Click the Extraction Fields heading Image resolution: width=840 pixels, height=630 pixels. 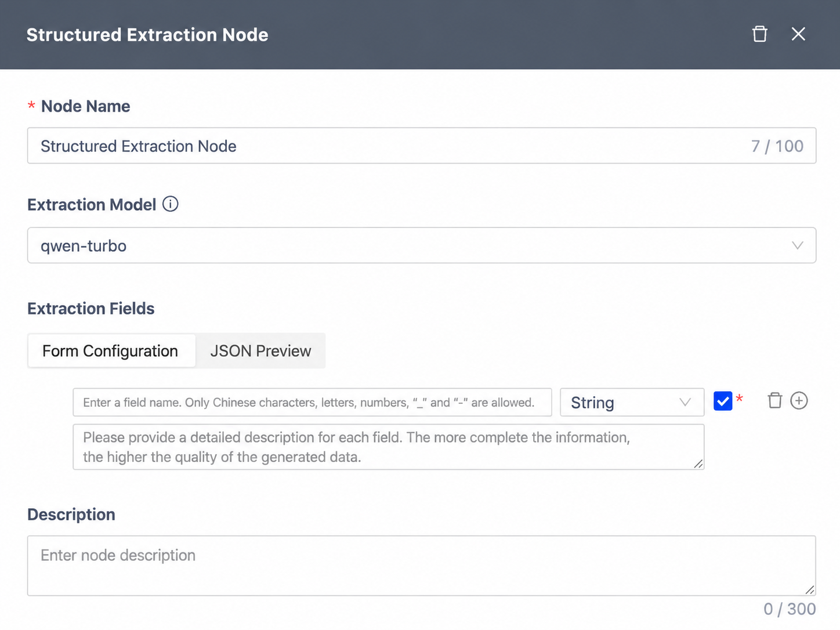click(x=91, y=309)
